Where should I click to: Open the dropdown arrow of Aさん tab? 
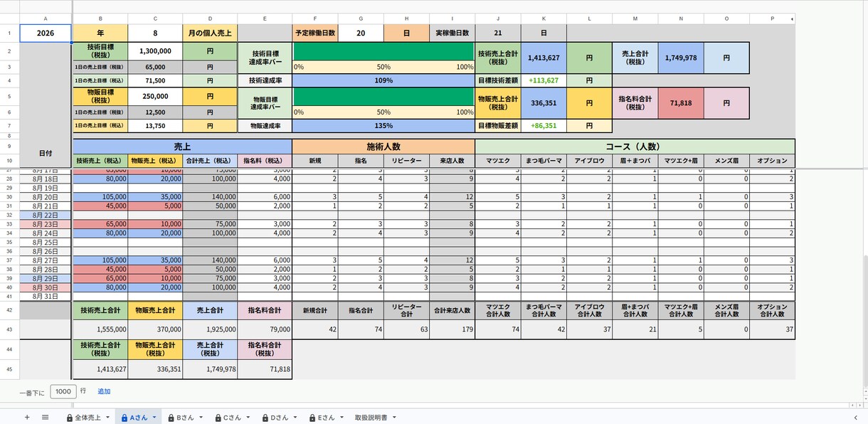[x=154, y=418]
